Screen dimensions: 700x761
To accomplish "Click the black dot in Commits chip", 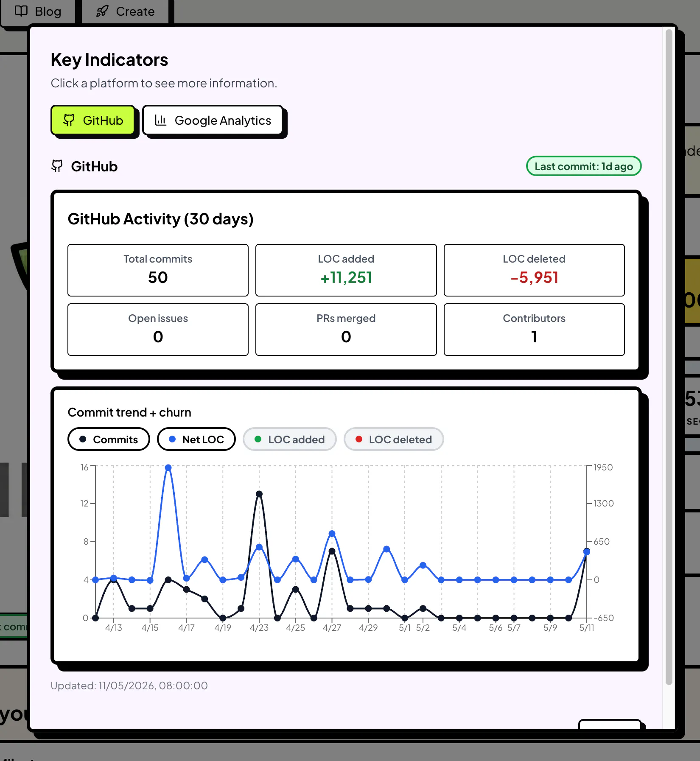I will 83,439.
